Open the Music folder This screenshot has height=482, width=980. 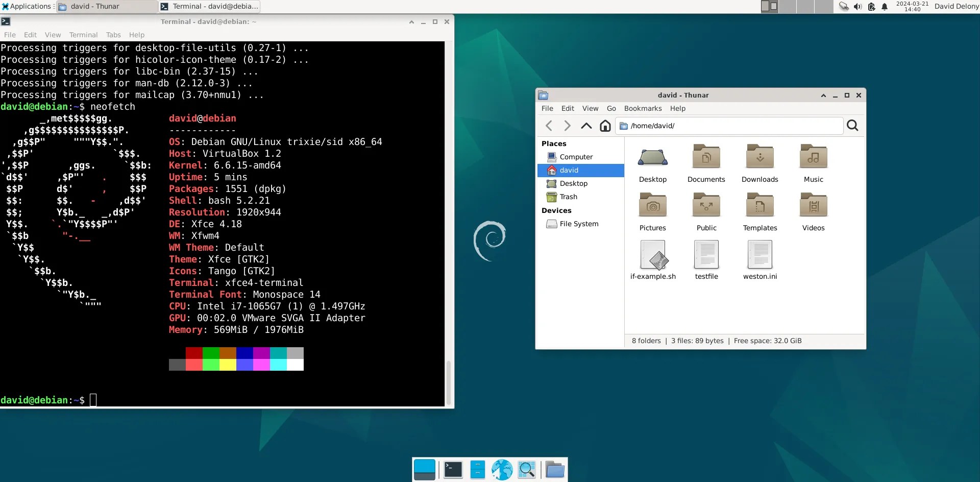click(814, 157)
